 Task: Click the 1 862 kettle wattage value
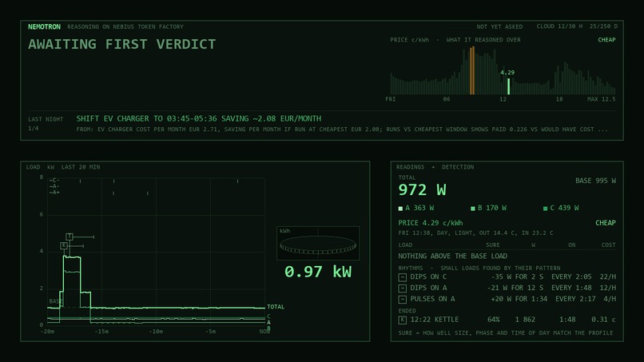pos(525,320)
